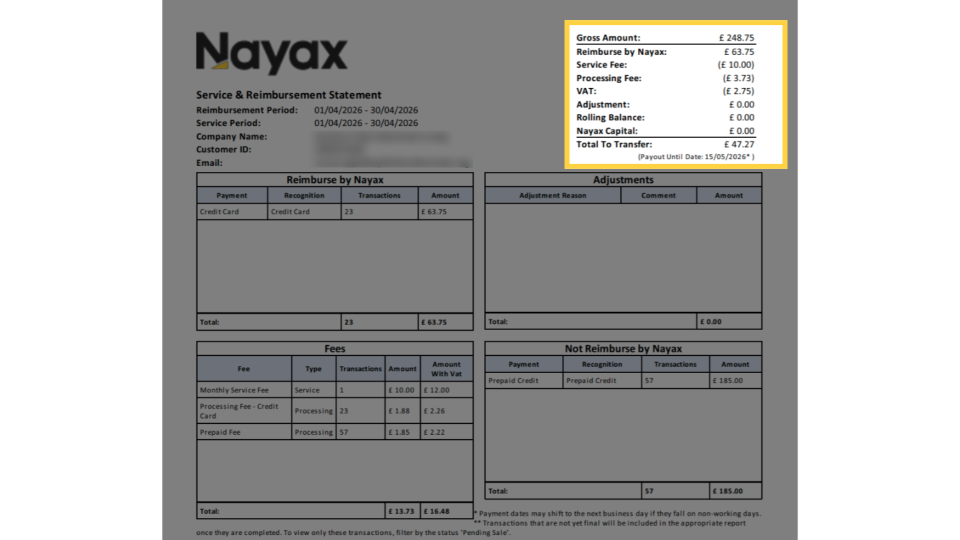Select the 'Gross Amount:' label in summary
This screenshot has width=960, height=540.
pyautogui.click(x=608, y=38)
